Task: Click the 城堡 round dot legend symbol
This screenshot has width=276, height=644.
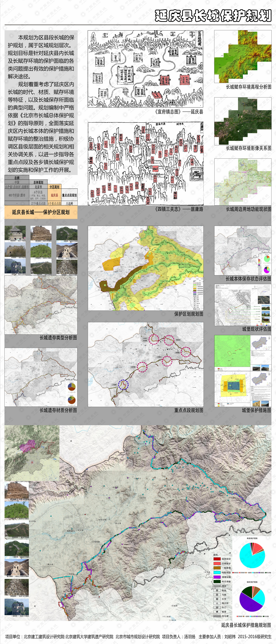Action: coord(217,612)
